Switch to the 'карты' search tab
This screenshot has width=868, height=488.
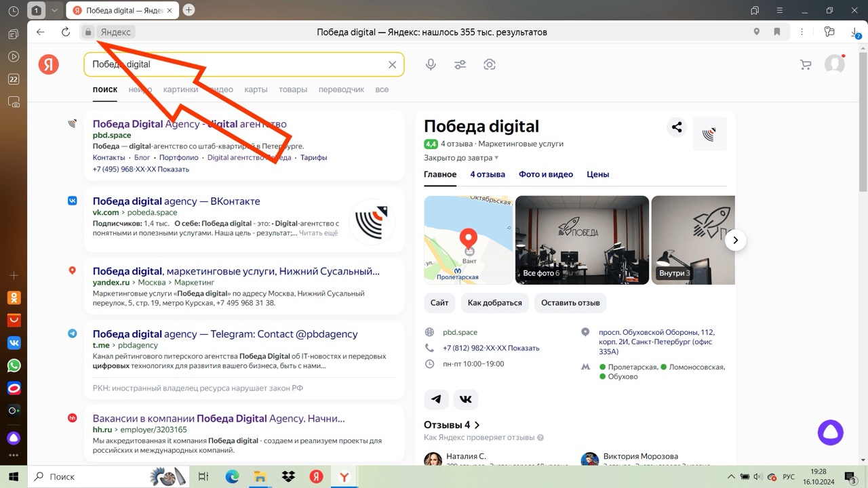pos(256,89)
